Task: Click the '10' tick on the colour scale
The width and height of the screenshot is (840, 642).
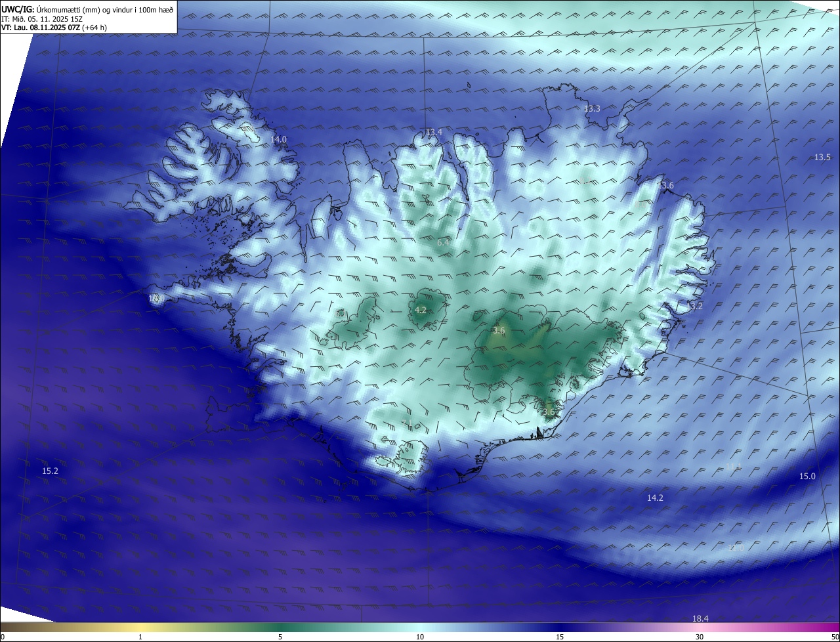Action: [x=420, y=637]
